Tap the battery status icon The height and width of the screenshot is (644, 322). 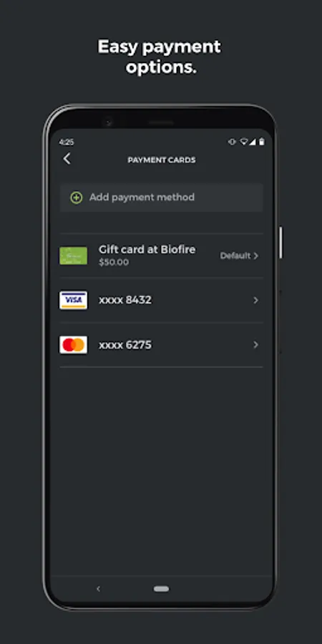coord(262,142)
